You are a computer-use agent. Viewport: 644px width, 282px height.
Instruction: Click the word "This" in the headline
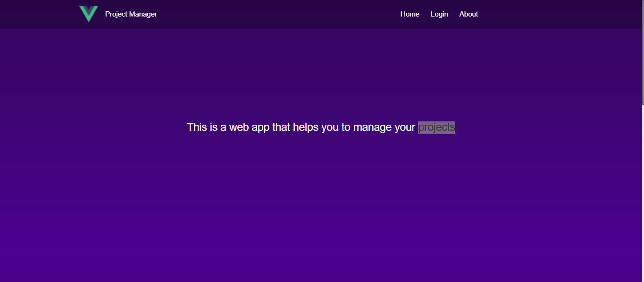coord(197,127)
